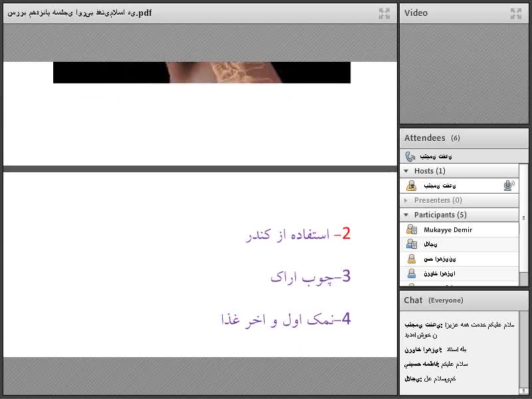Click the slide text 'استفاده از کندر'
532x399 pixels.
(x=289, y=235)
